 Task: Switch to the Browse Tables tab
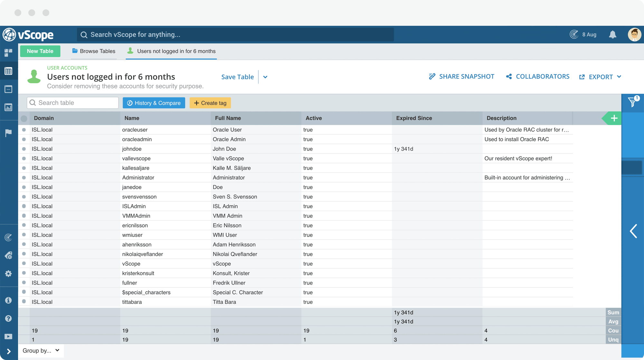click(93, 51)
